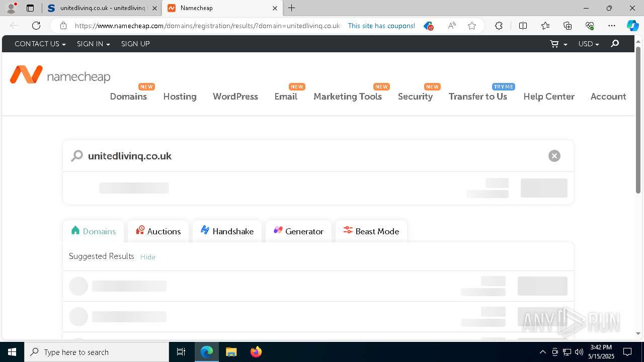Expand the cart dropdown arrow
This screenshot has width=644, height=362.
(566, 44)
